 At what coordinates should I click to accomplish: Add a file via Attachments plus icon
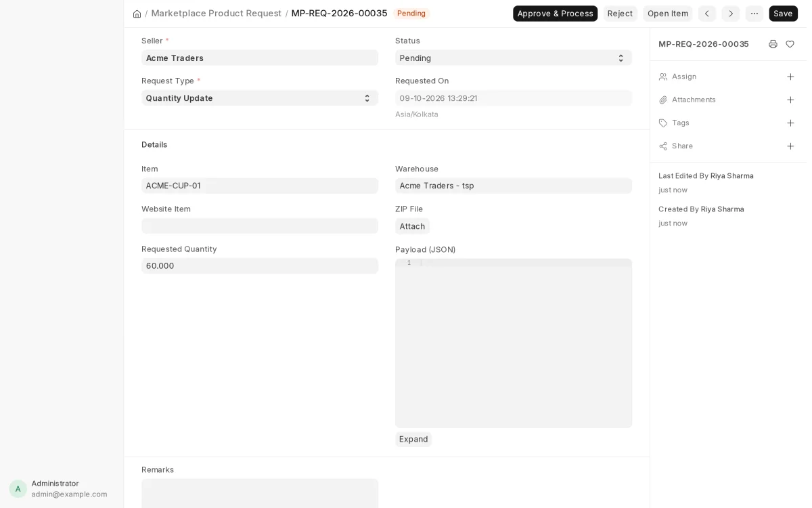[x=790, y=100]
